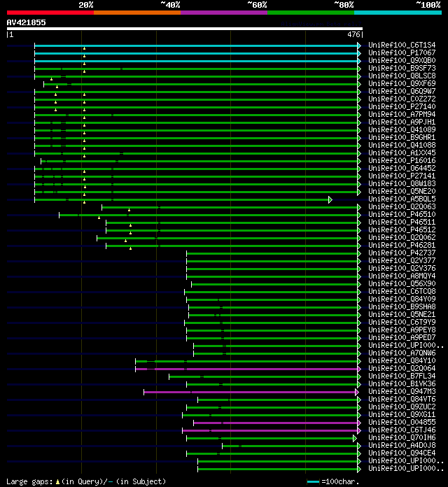Open the UniRef100_P17067 hit label
448x487 pixels.
[x=402, y=53]
